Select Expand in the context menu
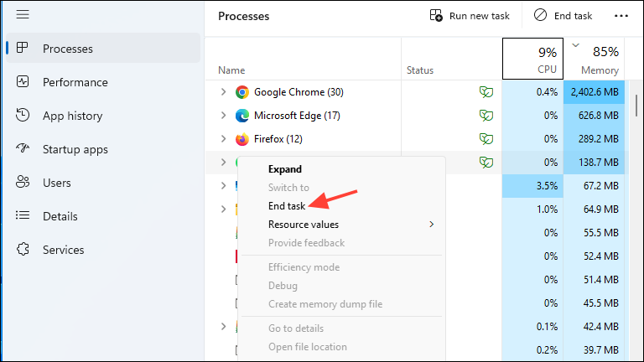 tap(285, 169)
